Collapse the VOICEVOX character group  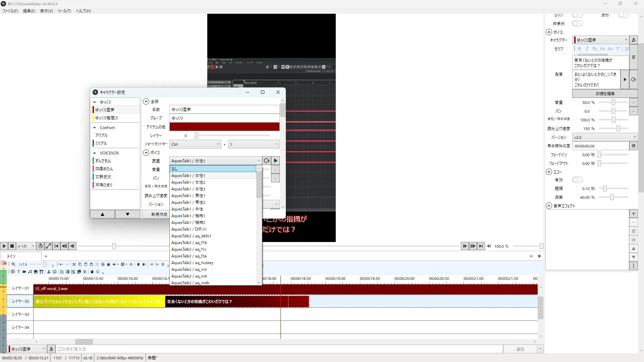click(95, 153)
